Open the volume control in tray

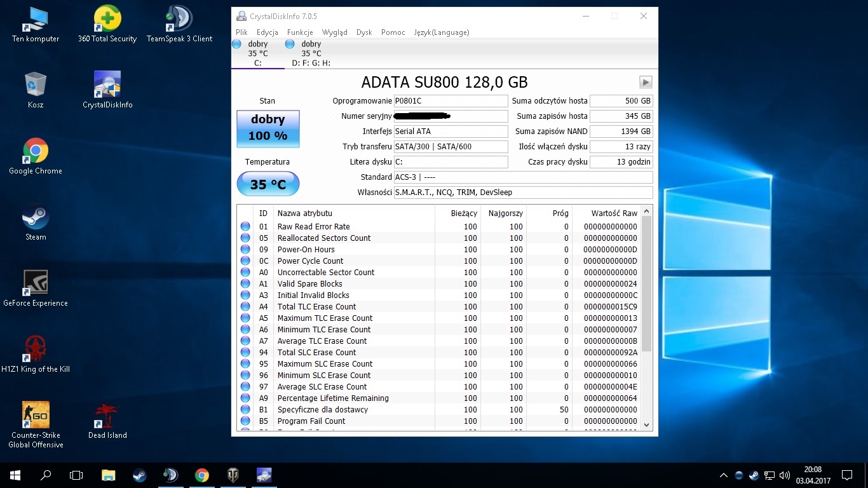point(785,475)
